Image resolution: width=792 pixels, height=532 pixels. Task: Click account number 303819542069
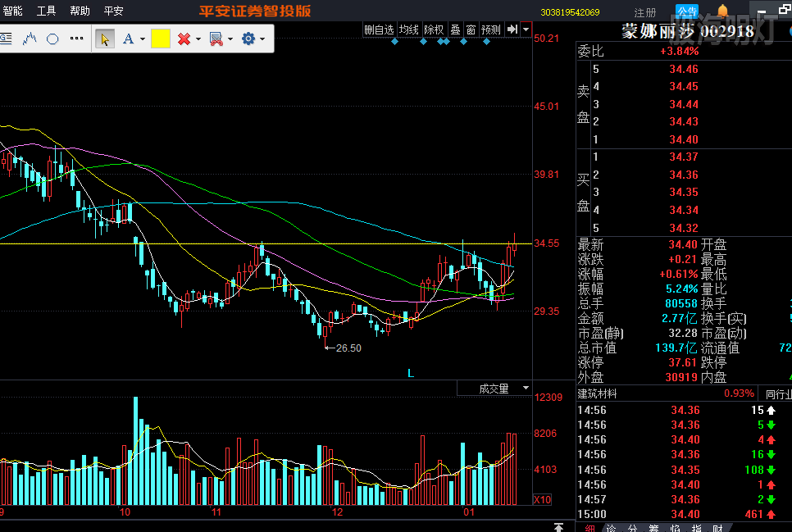point(571,12)
